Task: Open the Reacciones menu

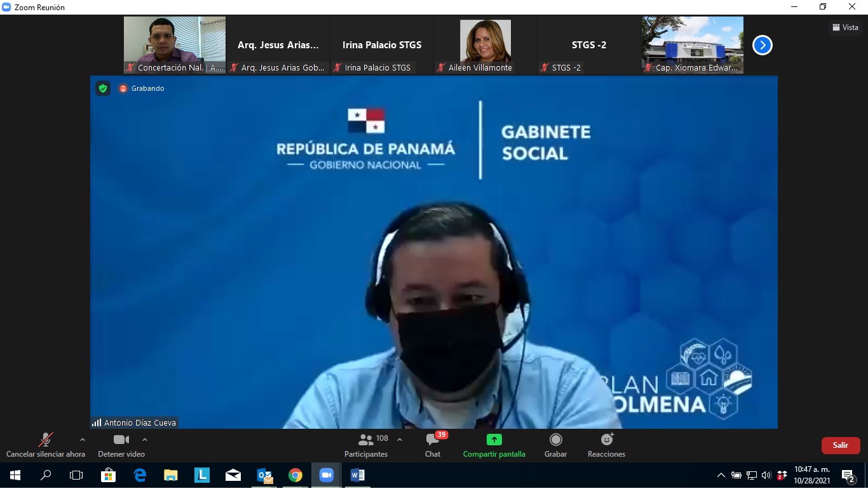Action: point(606,445)
